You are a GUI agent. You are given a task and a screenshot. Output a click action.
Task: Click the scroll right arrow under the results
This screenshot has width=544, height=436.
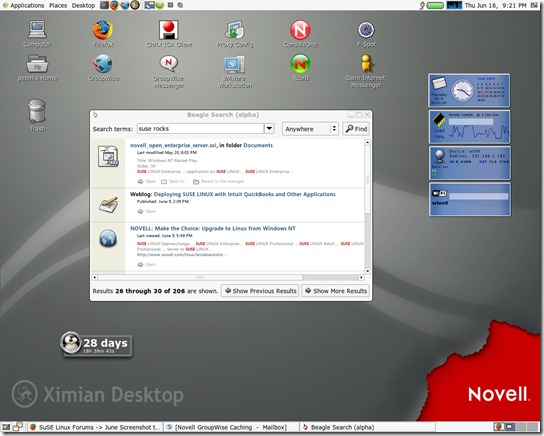(x=361, y=277)
